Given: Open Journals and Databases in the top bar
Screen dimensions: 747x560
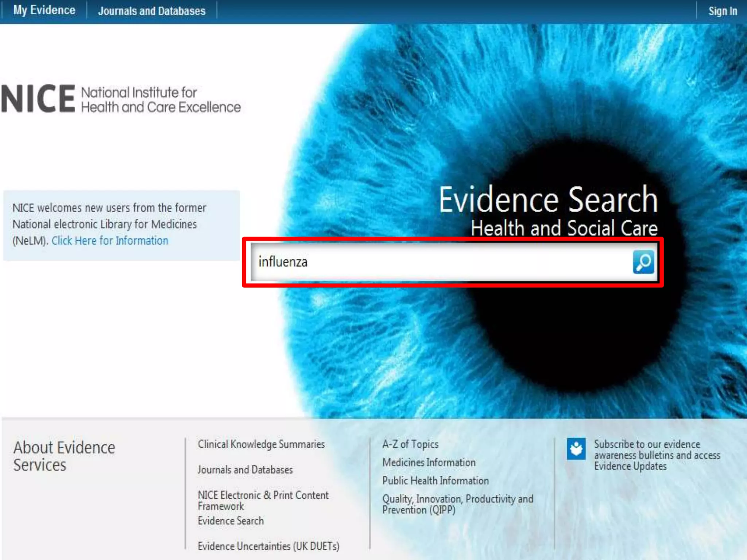Looking at the screenshot, I should 152,11.
